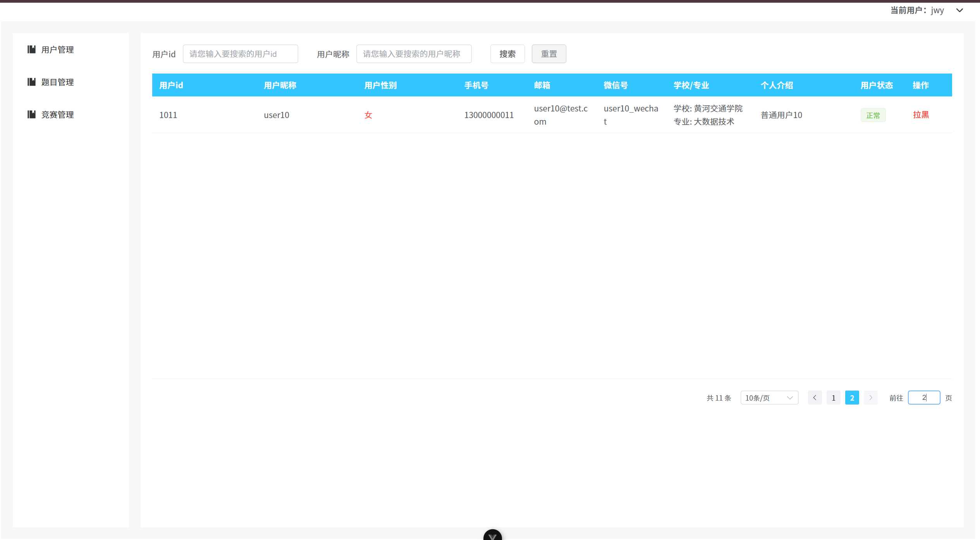Click the 重置 reset button
980x540 pixels.
[x=549, y=54]
